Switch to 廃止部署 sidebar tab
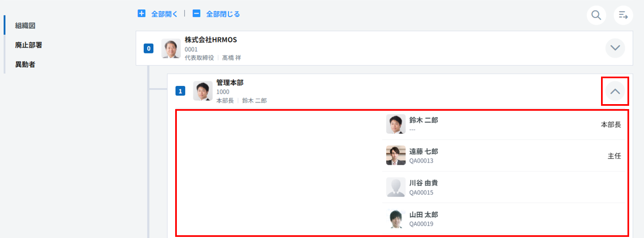This screenshot has height=238, width=644. coord(29,45)
